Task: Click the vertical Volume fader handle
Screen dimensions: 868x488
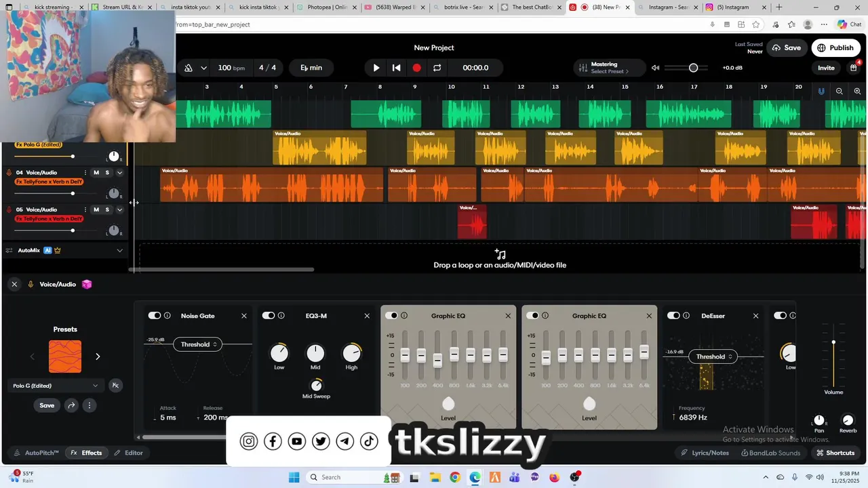Action: (833, 342)
